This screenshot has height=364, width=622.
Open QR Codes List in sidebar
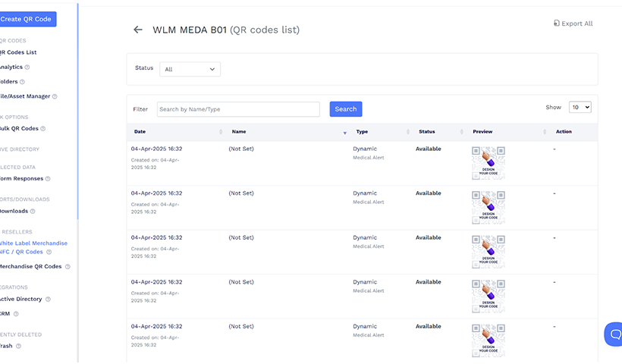17,52
